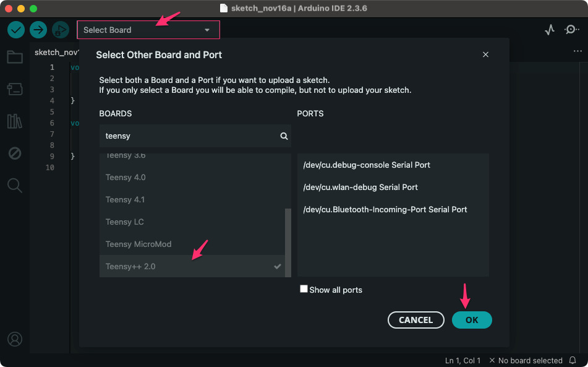This screenshot has height=367, width=588.
Task: Click the Verify checkmark icon
Action: [16, 30]
